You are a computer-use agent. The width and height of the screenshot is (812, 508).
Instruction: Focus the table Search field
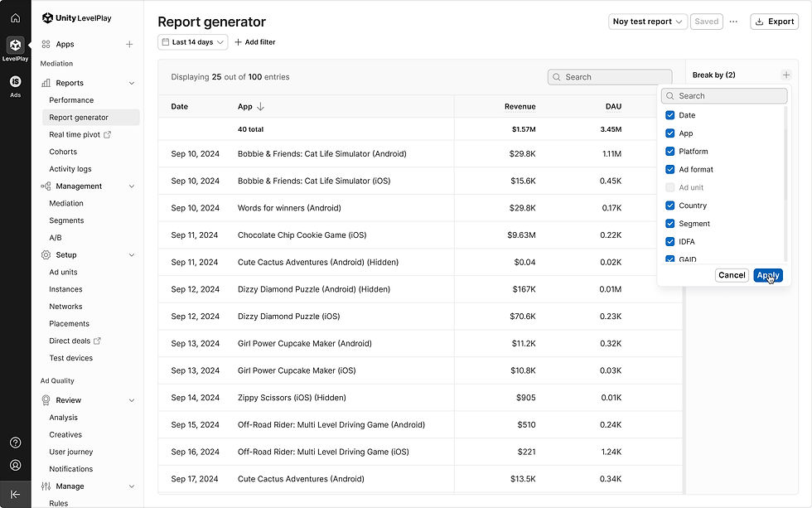coord(610,77)
